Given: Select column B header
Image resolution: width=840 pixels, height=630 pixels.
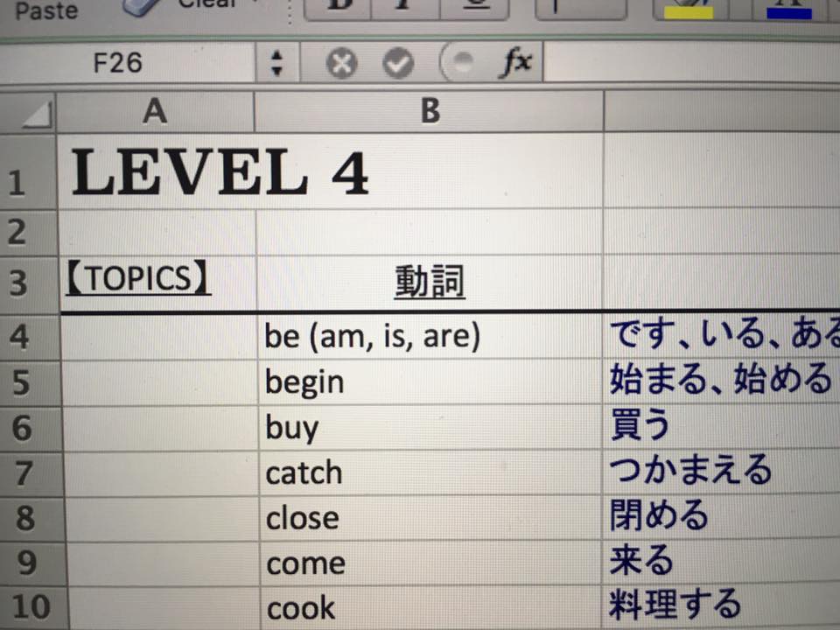Looking at the screenshot, I should tap(429, 111).
